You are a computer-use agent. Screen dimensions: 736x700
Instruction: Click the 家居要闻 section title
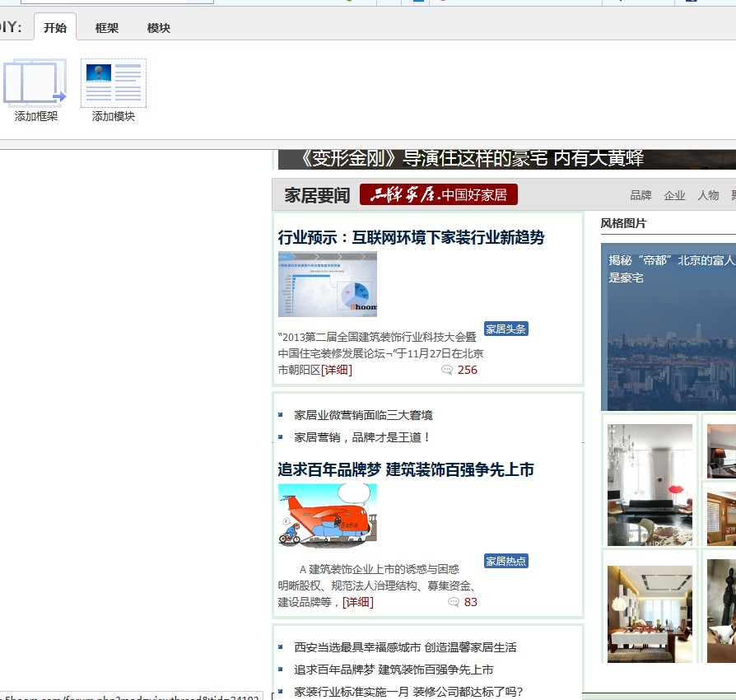pyautogui.click(x=317, y=195)
